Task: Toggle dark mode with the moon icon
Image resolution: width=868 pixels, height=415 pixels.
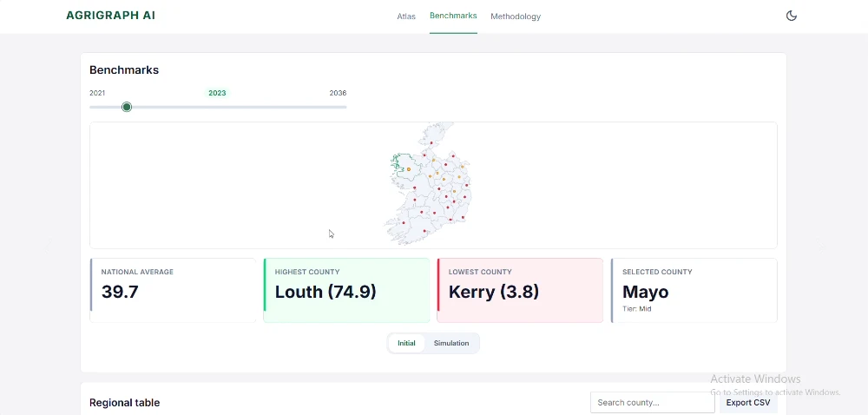Action: point(791,16)
